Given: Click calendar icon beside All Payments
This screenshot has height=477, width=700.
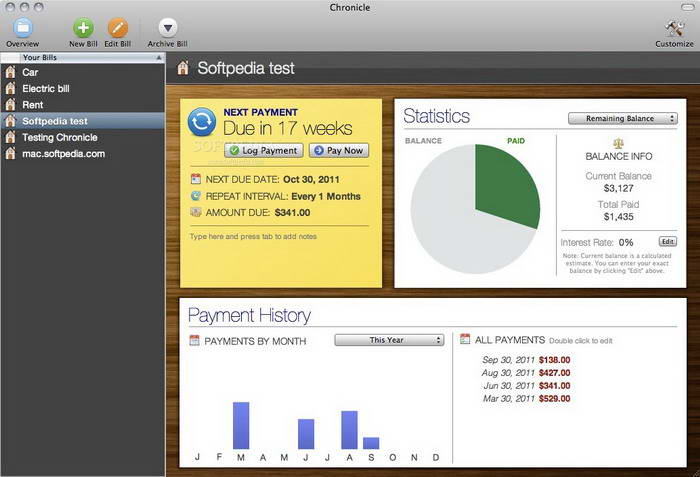Looking at the screenshot, I should click(x=465, y=339).
